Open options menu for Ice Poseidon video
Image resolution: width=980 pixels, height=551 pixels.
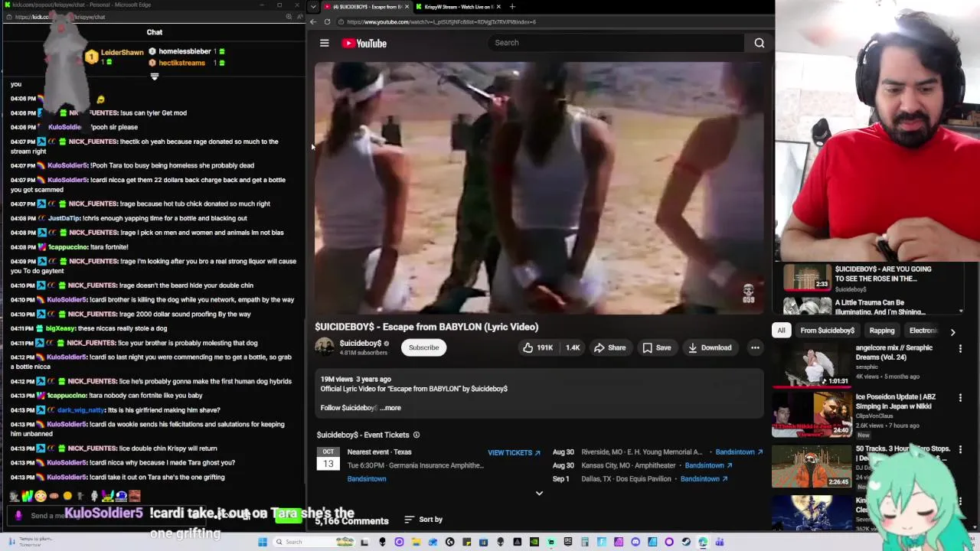(x=960, y=398)
